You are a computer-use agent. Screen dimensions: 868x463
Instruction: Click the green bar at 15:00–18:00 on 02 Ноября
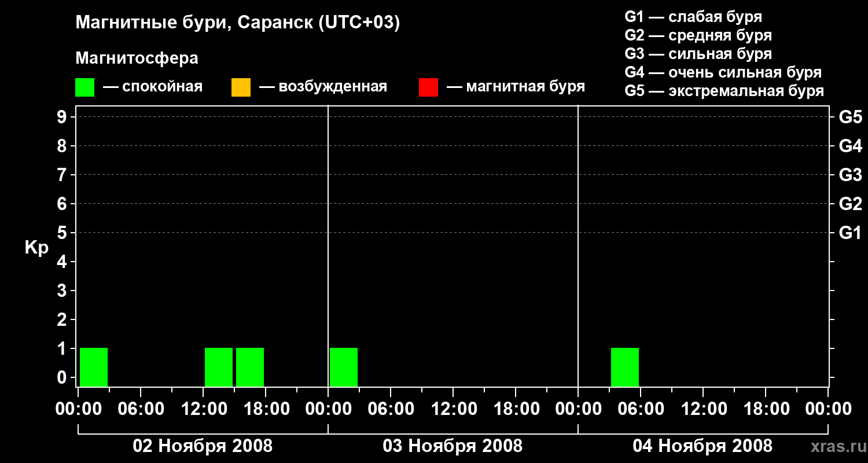pyautogui.click(x=250, y=367)
